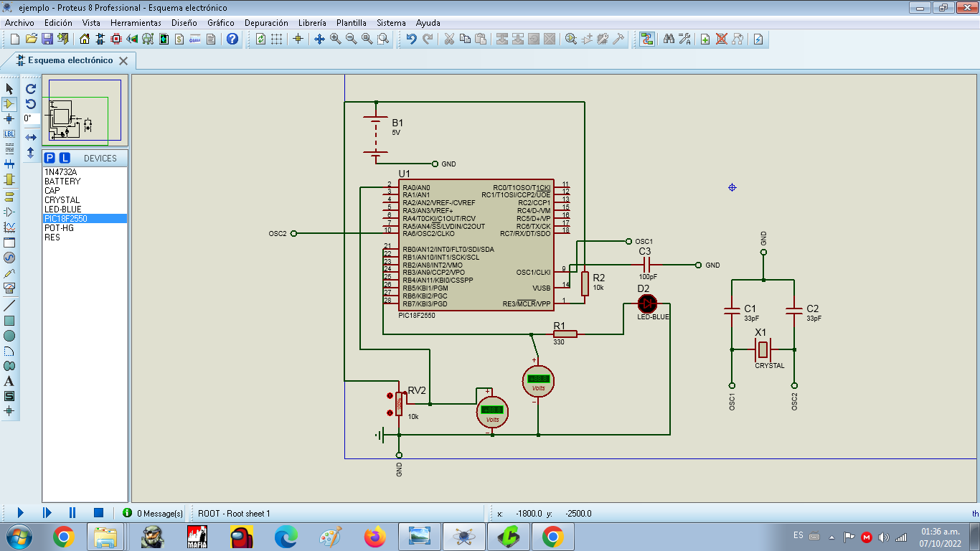Screen dimensions: 980x551
Task: Select the Junction Dot Mode tool
Action: [9, 119]
